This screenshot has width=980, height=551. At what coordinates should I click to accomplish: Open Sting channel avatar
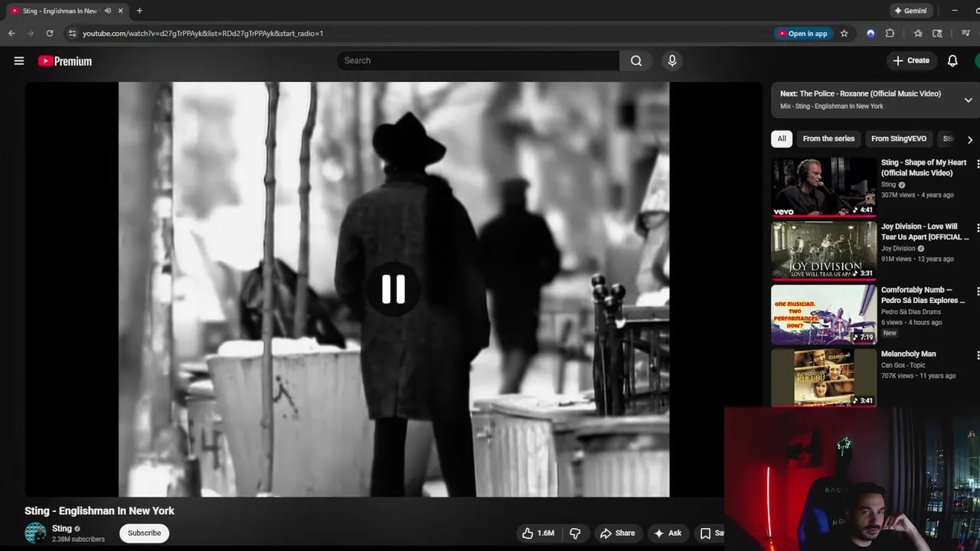(x=35, y=533)
